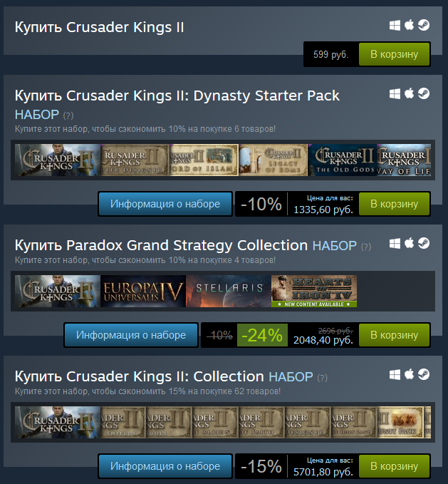The width and height of the screenshot is (448, 484).
Task: Open Crusader Kings II: Collection bundle info
Action: [x=165, y=466]
